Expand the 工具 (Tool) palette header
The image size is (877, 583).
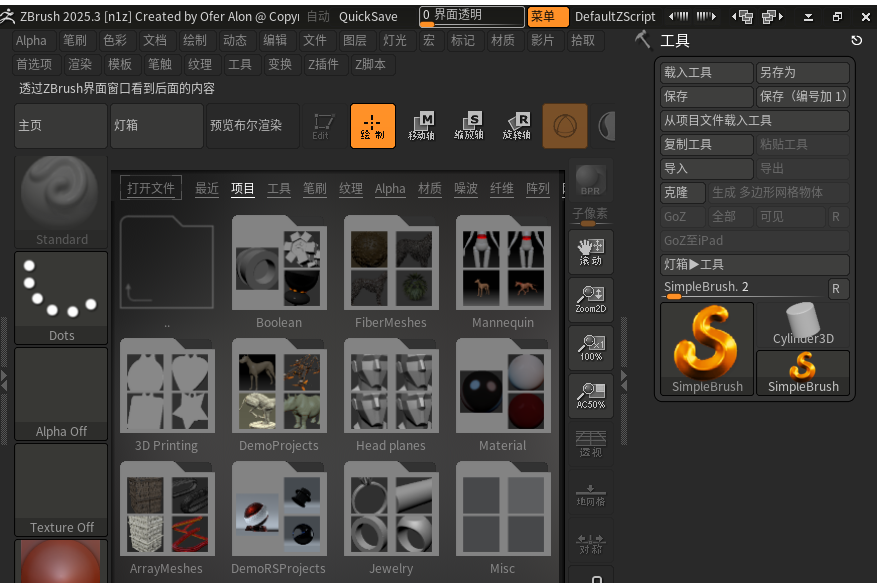(675, 41)
